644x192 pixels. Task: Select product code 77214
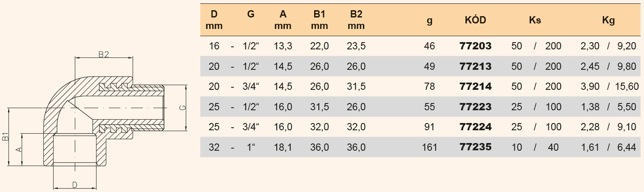[475, 86]
